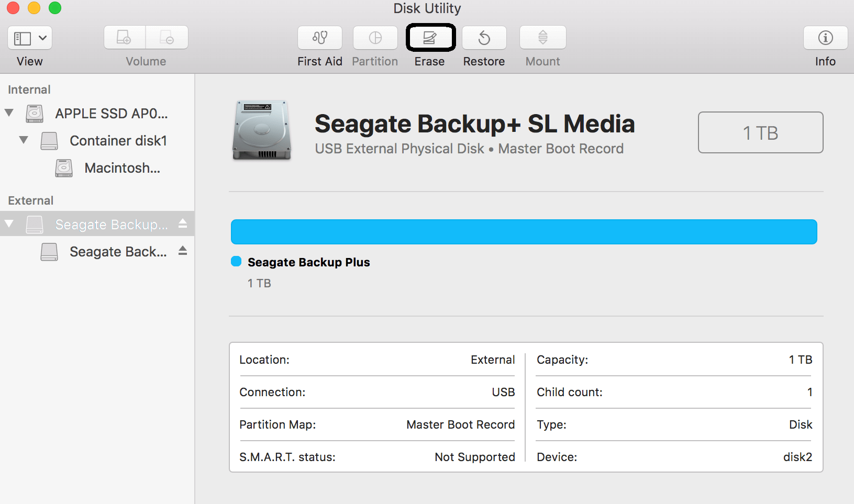Click the large hard drive image
854x504 pixels.
coord(262,130)
